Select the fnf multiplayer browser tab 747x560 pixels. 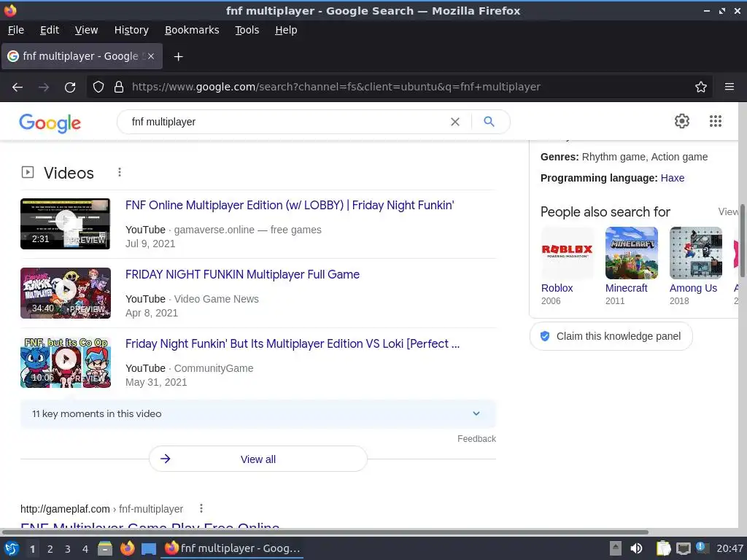82,56
